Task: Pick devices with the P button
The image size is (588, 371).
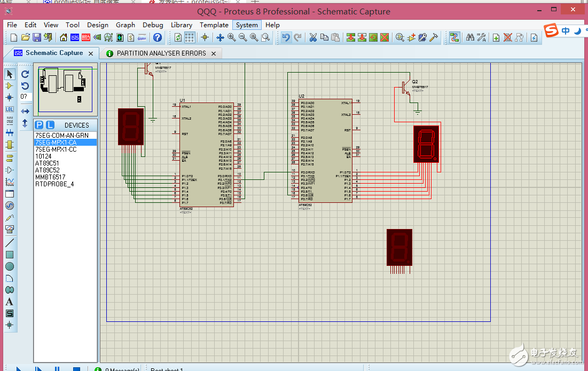Action: (39, 125)
